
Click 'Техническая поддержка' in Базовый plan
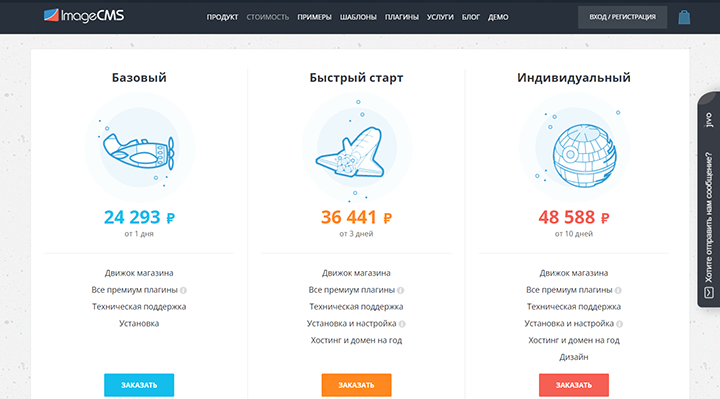pos(139,306)
